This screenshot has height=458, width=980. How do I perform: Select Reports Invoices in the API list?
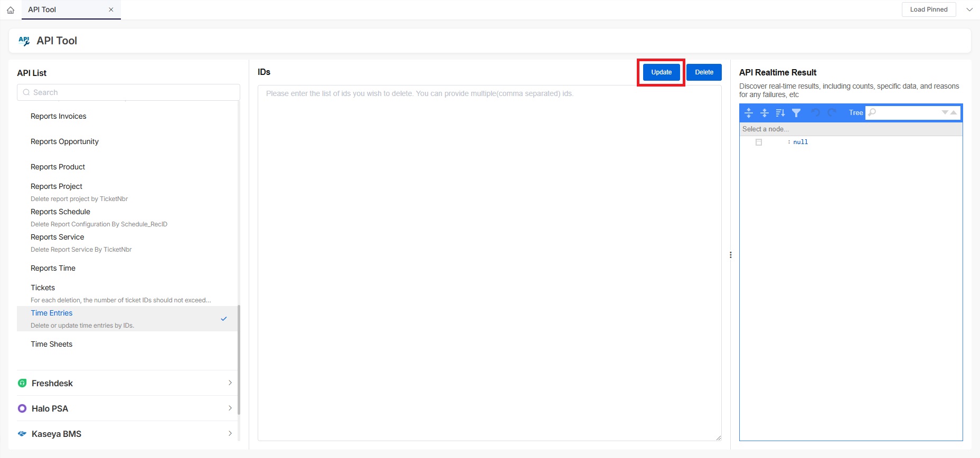[59, 117]
